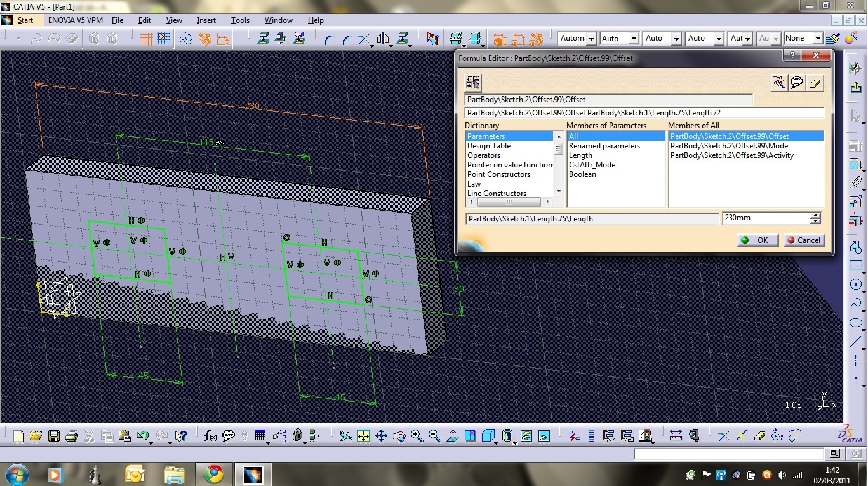Toggle the Grid display icon
The width and height of the screenshot is (868, 486).
[x=146, y=39]
